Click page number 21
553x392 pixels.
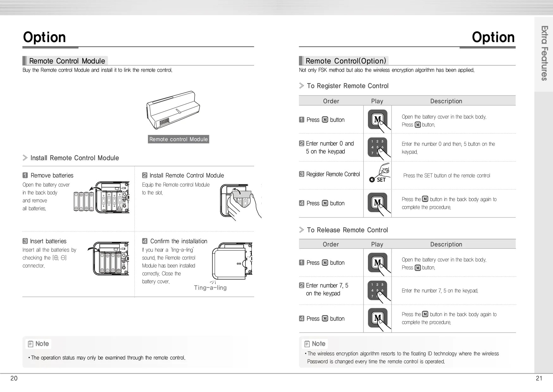point(539,378)
